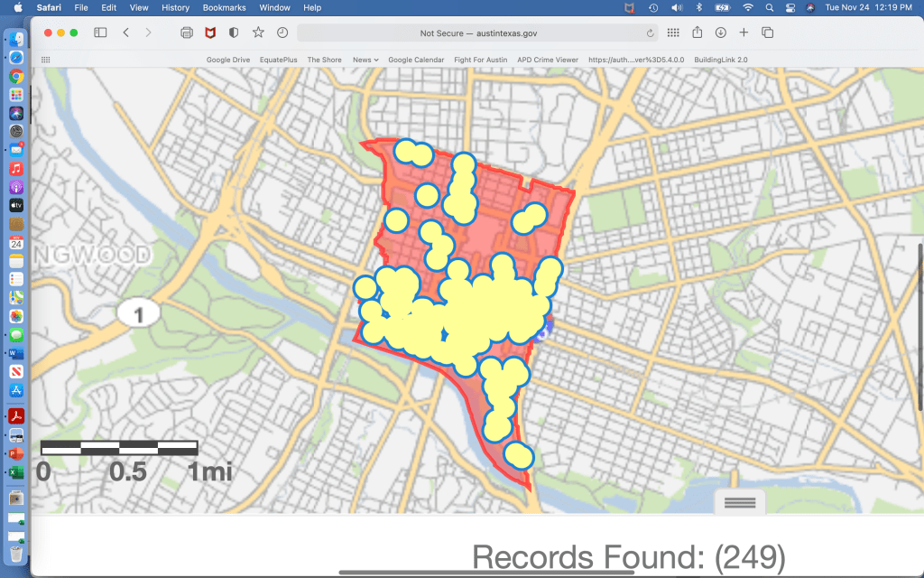This screenshot has width=924, height=578.
Task: Click the Print icon in the toolbar
Action: pyautogui.click(x=187, y=33)
